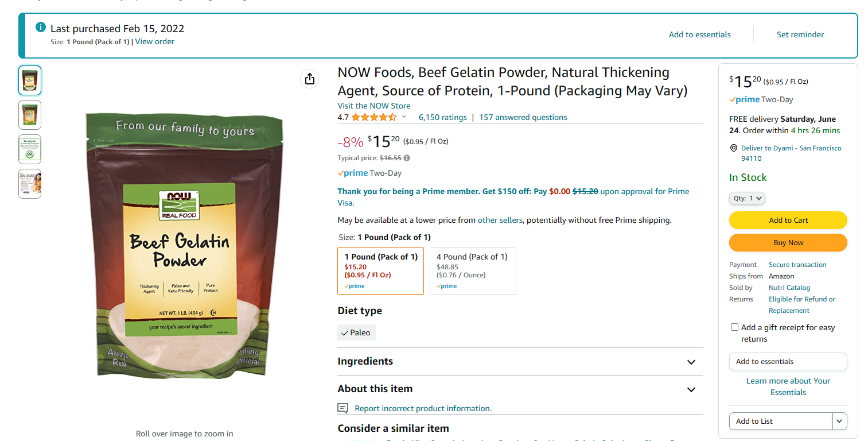Open the Qty quantity dropdown
868x441 pixels.
(x=747, y=198)
